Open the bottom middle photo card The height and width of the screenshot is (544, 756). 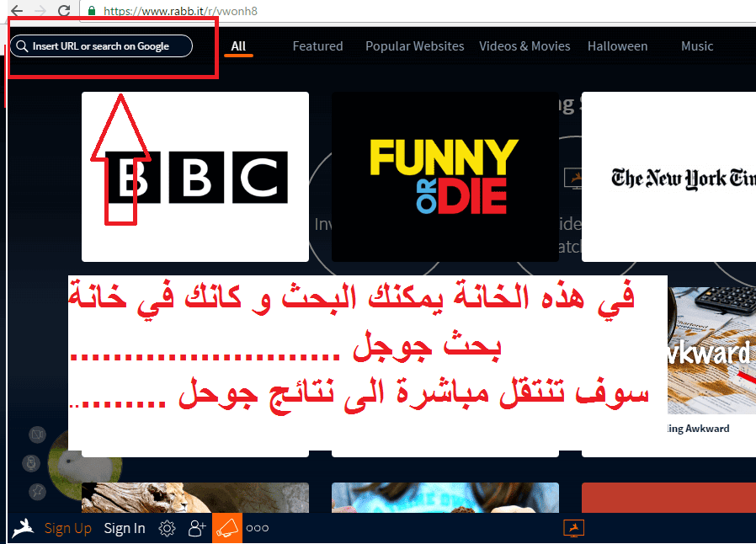[445, 498]
